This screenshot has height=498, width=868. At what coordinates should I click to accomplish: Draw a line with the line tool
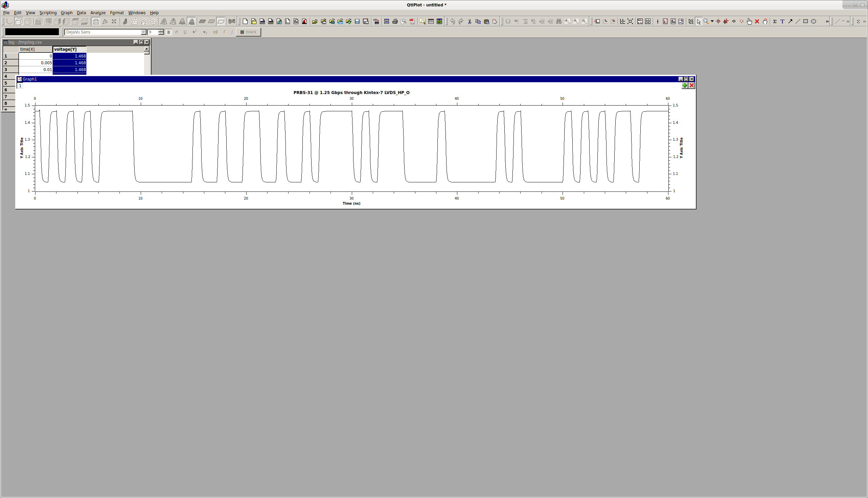798,22
